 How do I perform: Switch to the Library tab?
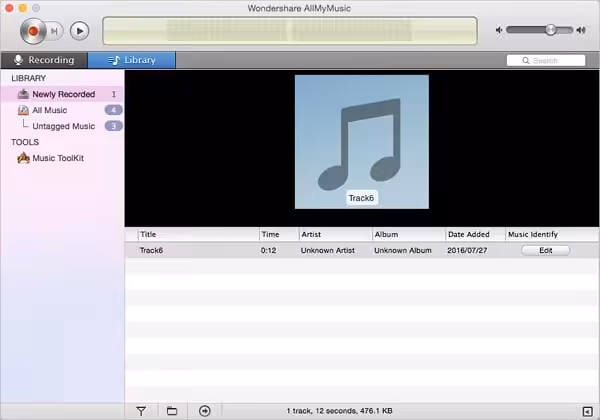tap(132, 60)
